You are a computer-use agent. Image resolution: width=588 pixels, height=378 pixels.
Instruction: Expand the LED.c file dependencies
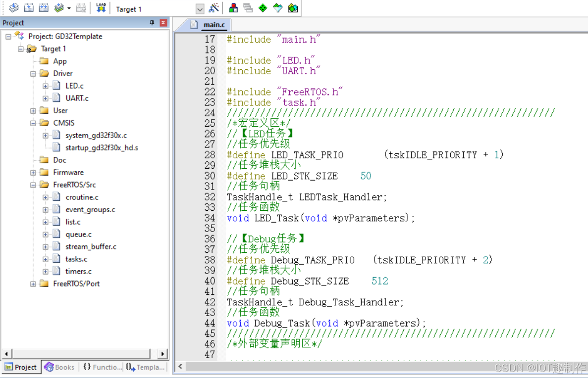[46, 86]
